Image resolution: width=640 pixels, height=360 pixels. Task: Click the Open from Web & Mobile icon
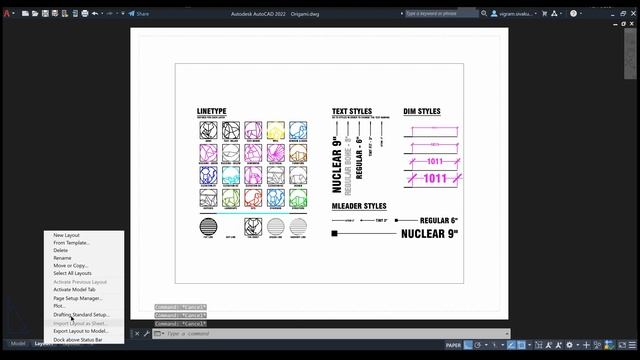[65, 13]
